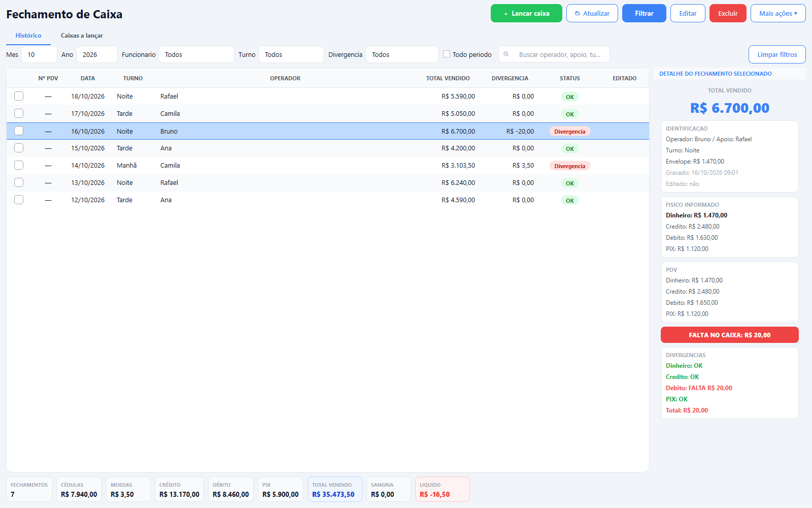Open the Mes selector showing 10
812x508 pixels.
coord(39,54)
